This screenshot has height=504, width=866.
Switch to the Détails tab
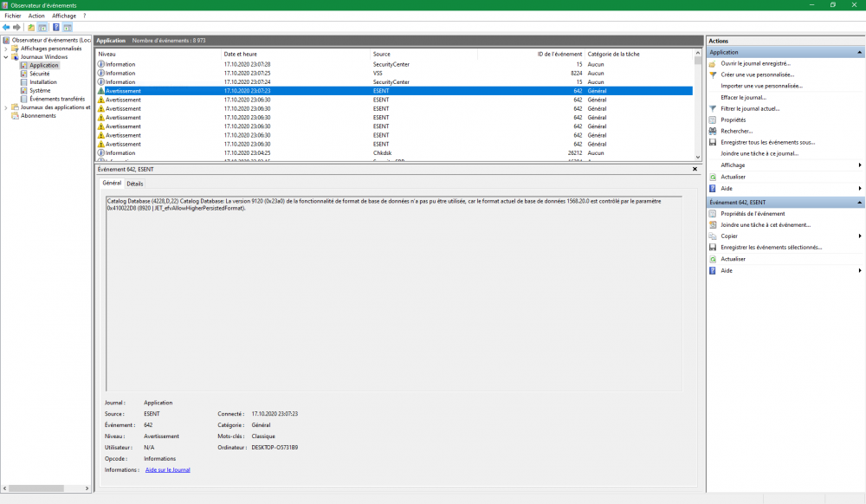click(135, 184)
